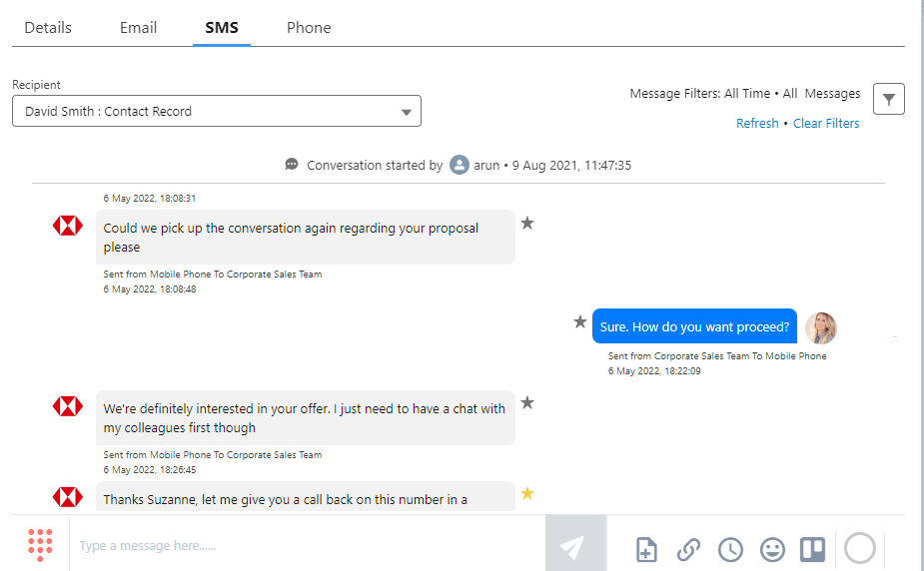924x571 pixels.
Task: Star the 'Could we pick up the conversation' message
Action: click(x=527, y=223)
